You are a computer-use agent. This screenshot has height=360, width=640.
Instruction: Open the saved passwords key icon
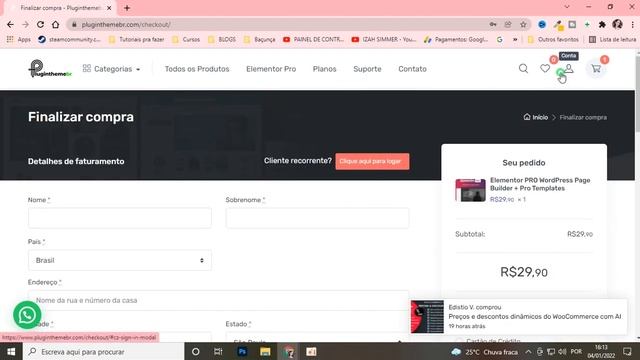(x=493, y=24)
